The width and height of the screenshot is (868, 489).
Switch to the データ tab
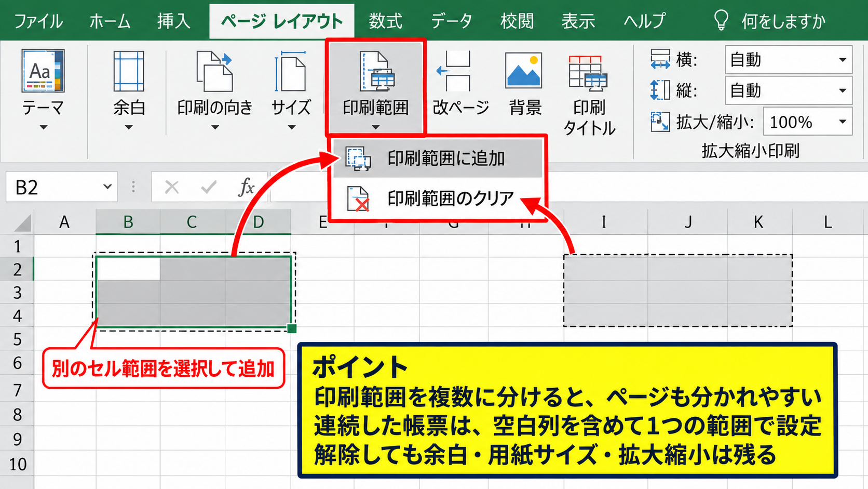[x=452, y=21]
